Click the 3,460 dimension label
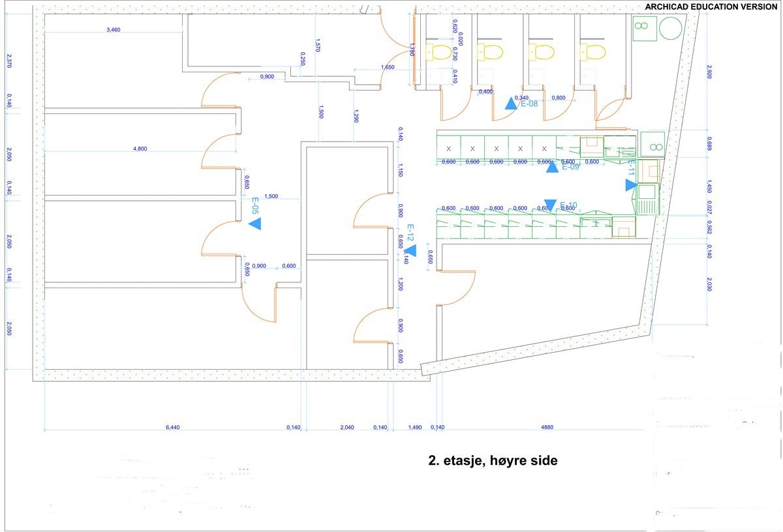The height and width of the screenshot is (532, 783). (114, 30)
